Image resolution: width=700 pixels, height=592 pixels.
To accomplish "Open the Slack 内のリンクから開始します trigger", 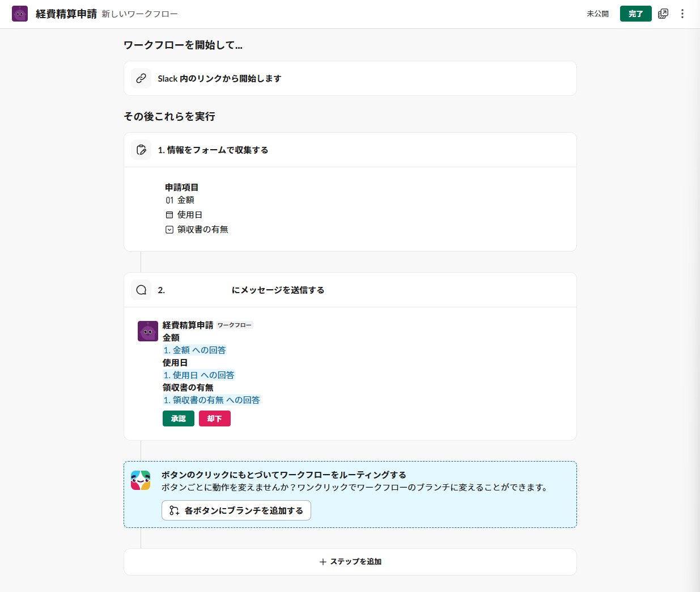I will (x=350, y=78).
